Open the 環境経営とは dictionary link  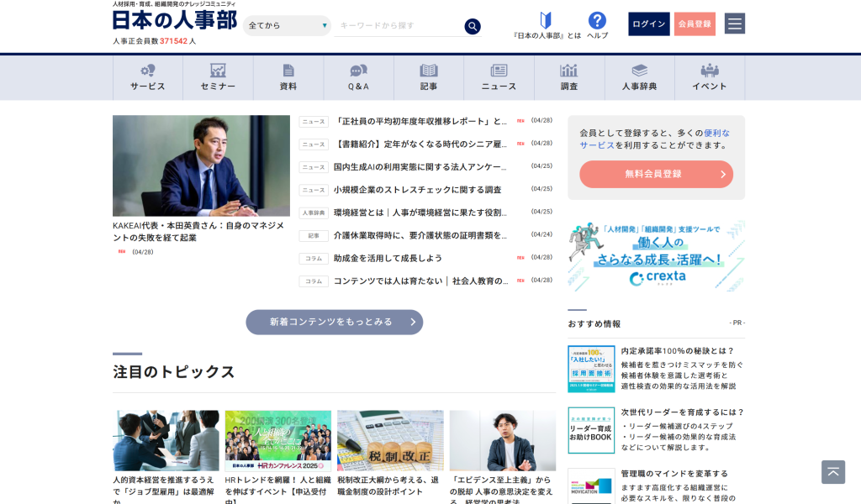coord(420,213)
